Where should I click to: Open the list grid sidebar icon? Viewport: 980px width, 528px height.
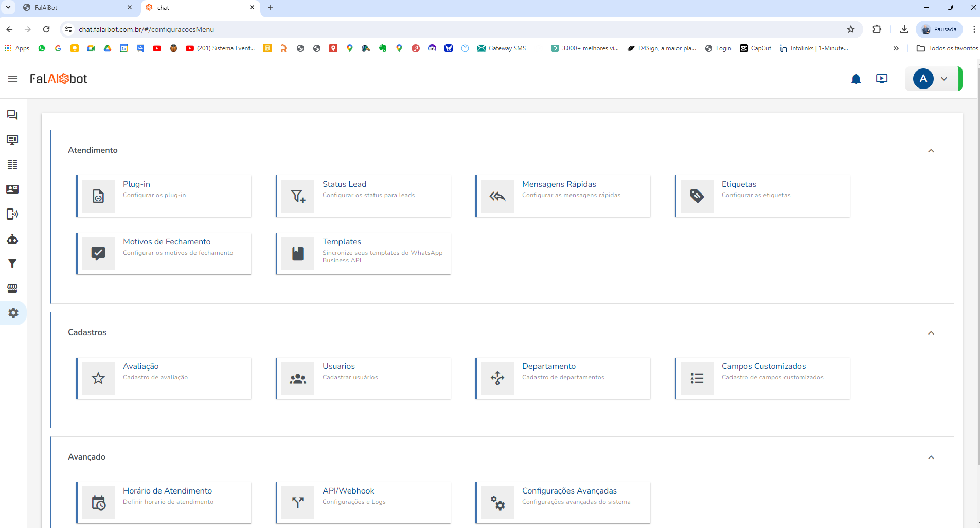point(12,165)
